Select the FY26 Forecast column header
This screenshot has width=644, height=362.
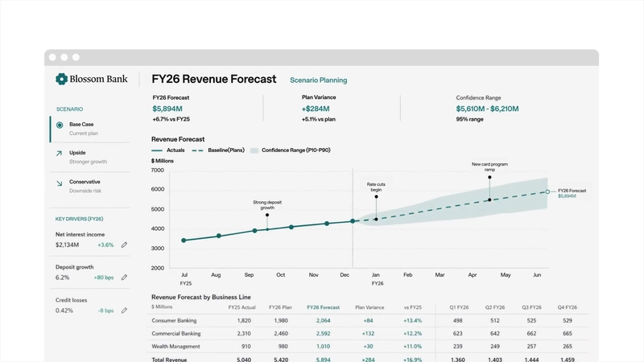pyautogui.click(x=324, y=307)
